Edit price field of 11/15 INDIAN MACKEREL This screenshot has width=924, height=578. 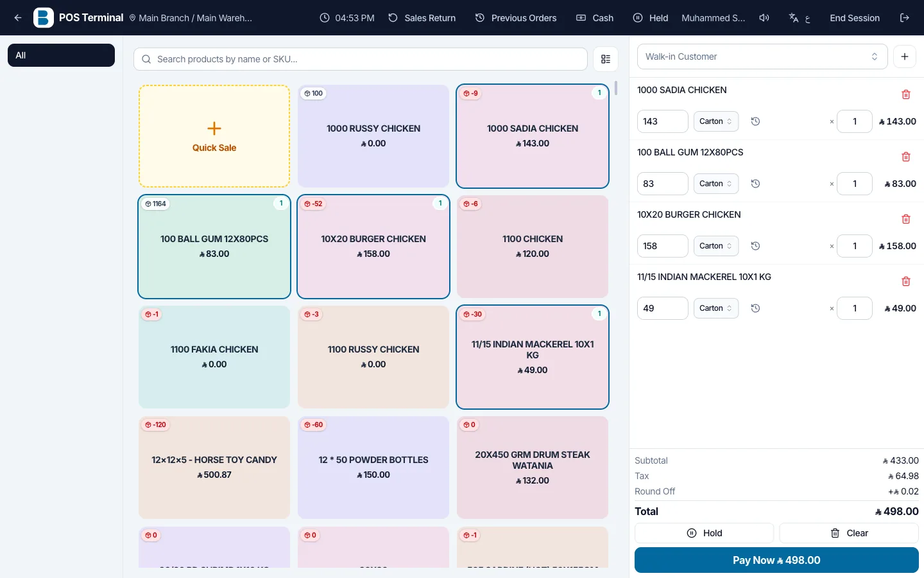[663, 308]
